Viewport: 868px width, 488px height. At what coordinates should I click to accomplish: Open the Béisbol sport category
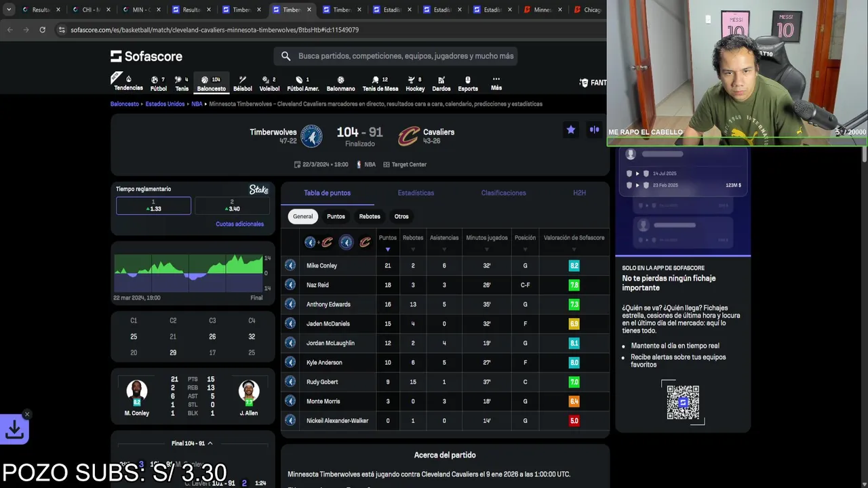point(242,83)
